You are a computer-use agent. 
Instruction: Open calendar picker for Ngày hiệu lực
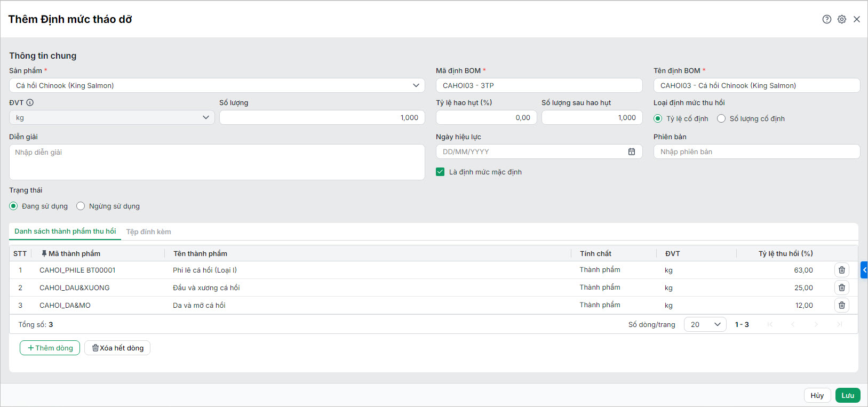click(x=632, y=151)
